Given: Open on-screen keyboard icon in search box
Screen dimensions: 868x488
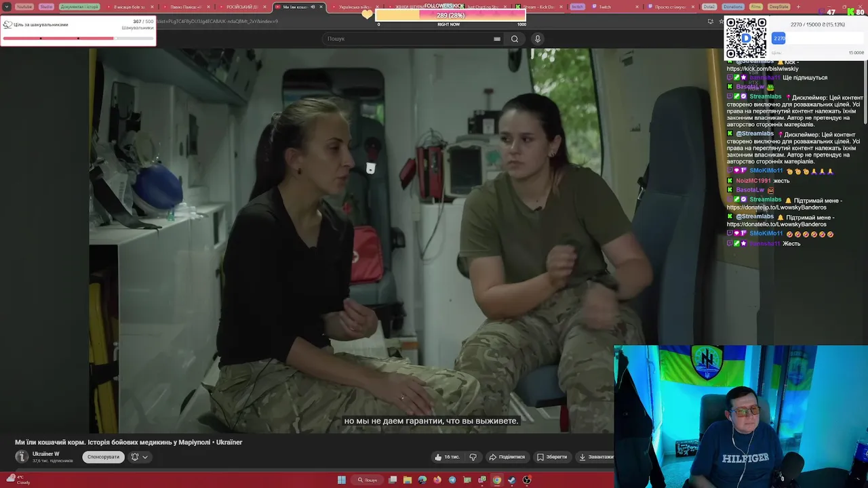Looking at the screenshot, I should click(x=497, y=39).
